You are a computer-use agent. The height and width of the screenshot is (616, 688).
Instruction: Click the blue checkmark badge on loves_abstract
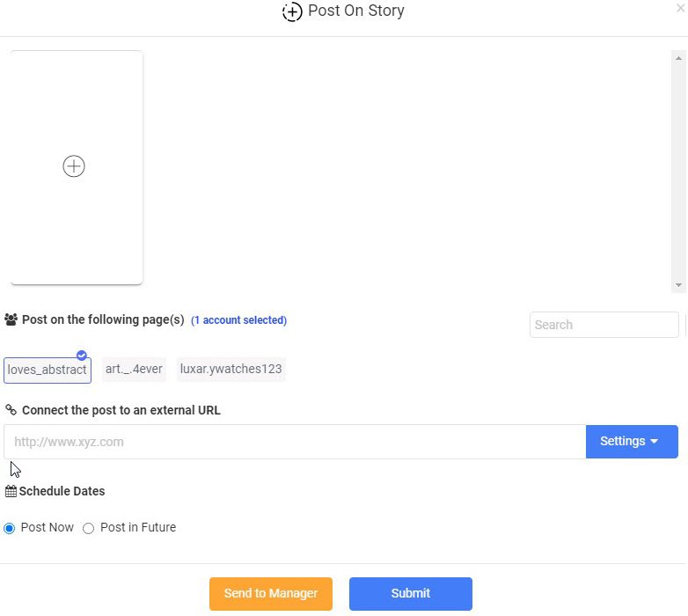point(82,356)
